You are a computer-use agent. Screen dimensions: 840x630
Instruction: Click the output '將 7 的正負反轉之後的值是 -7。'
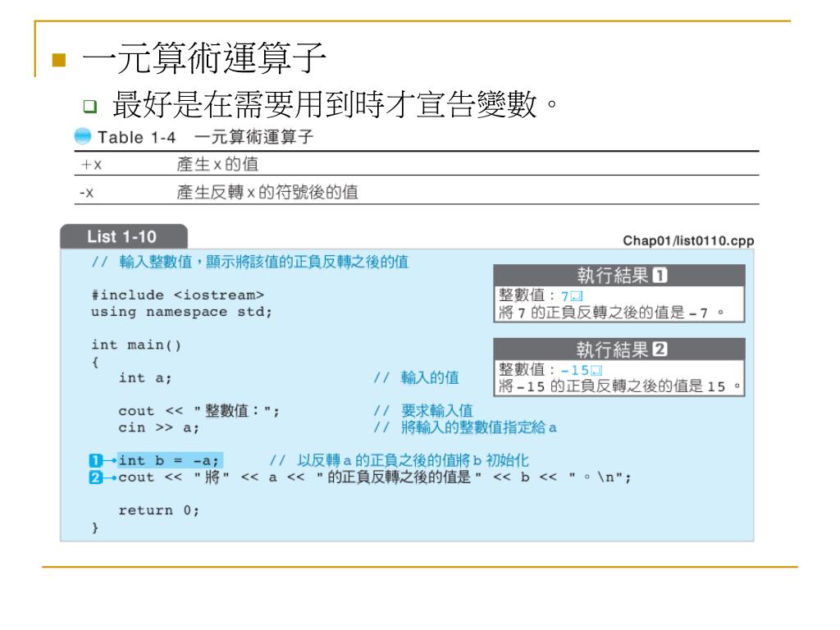point(611,313)
